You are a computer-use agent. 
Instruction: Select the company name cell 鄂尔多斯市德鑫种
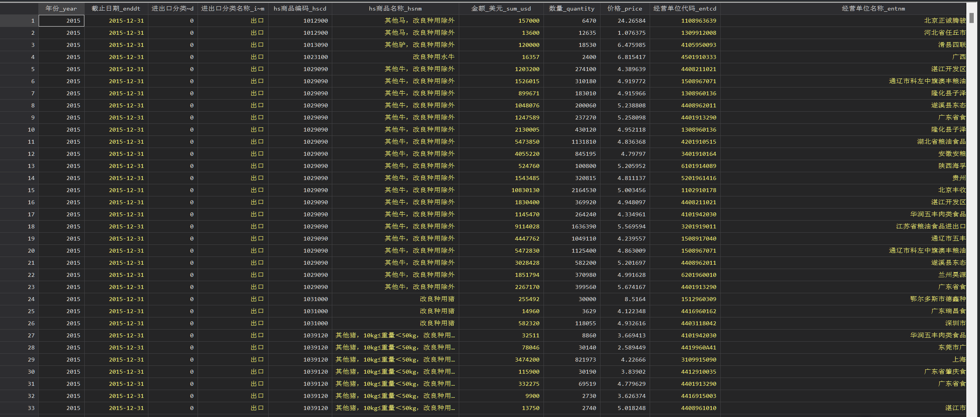pos(843,299)
